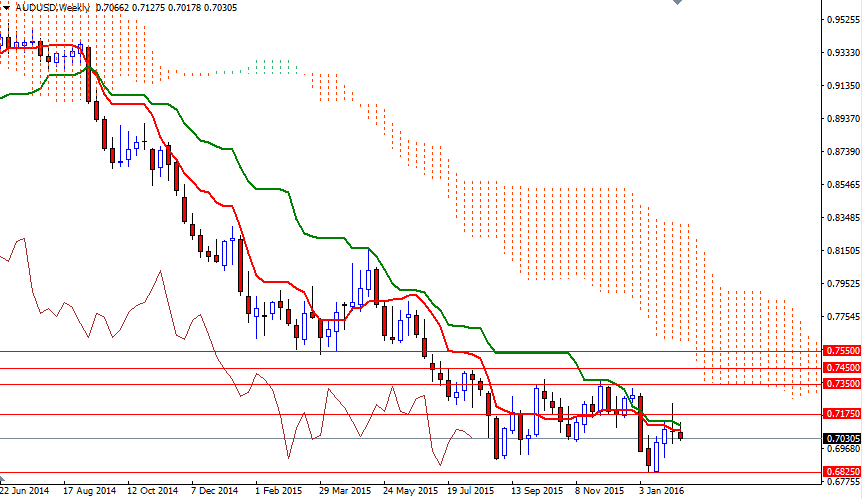862x499 pixels.
Task: Click the 19 Jul 2015 date label
Action: [x=470, y=491]
